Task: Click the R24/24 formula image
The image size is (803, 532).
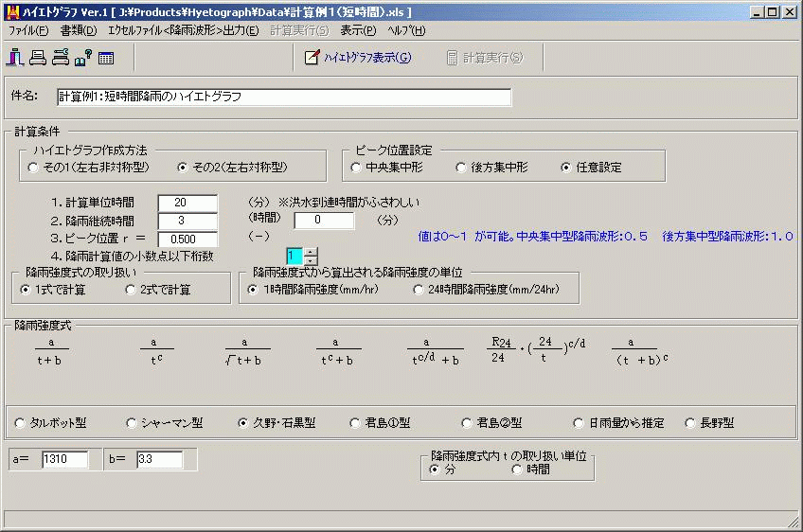Action: [536, 351]
